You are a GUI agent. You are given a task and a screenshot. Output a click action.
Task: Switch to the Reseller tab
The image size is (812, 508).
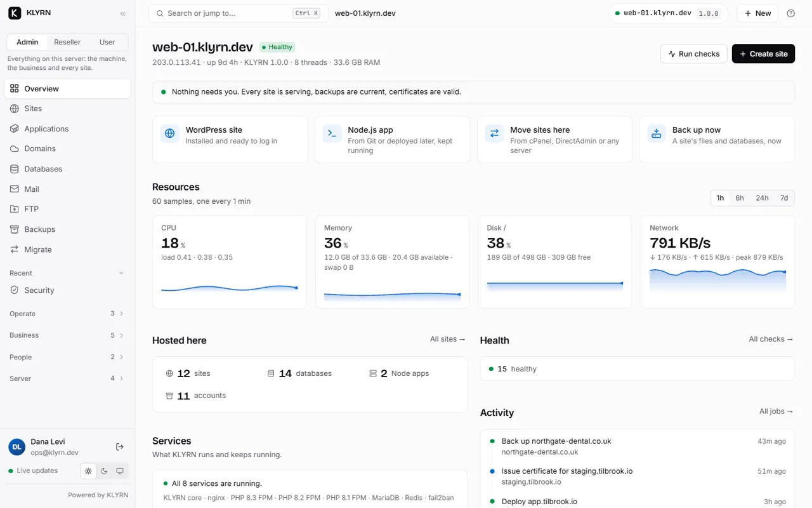coord(67,42)
